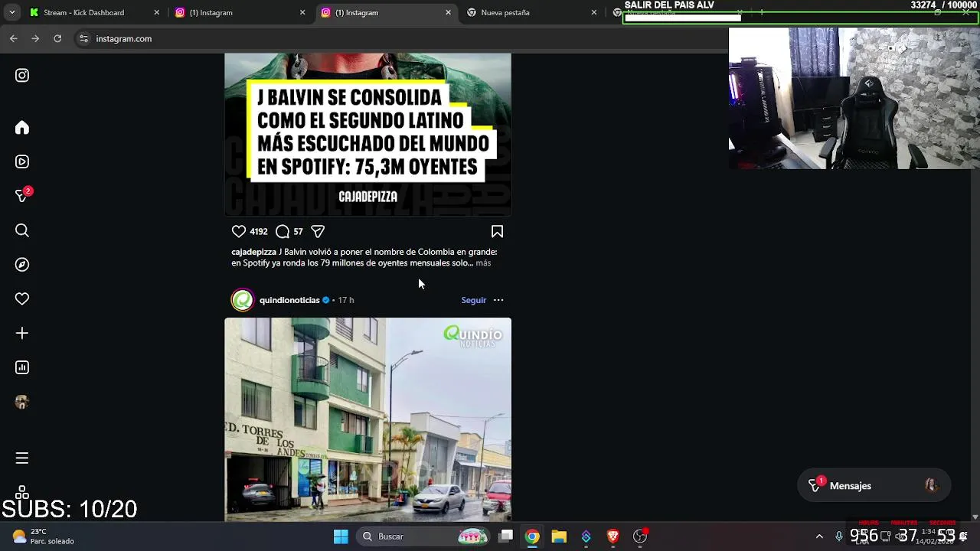Open Search in Instagram sidebar
The image size is (980, 551).
click(x=22, y=230)
